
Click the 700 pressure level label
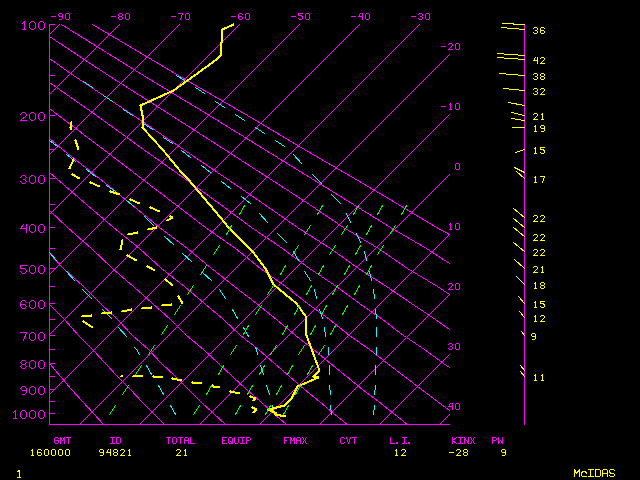click(33, 337)
